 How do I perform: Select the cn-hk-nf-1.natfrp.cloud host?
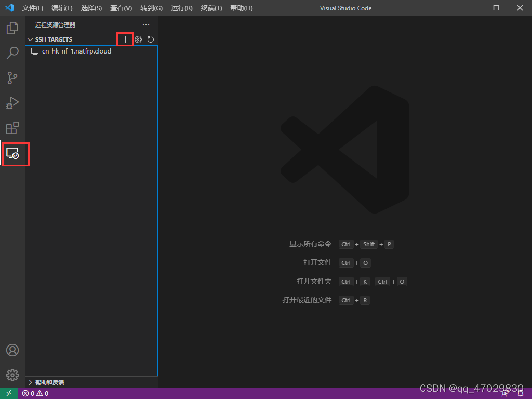point(91,51)
